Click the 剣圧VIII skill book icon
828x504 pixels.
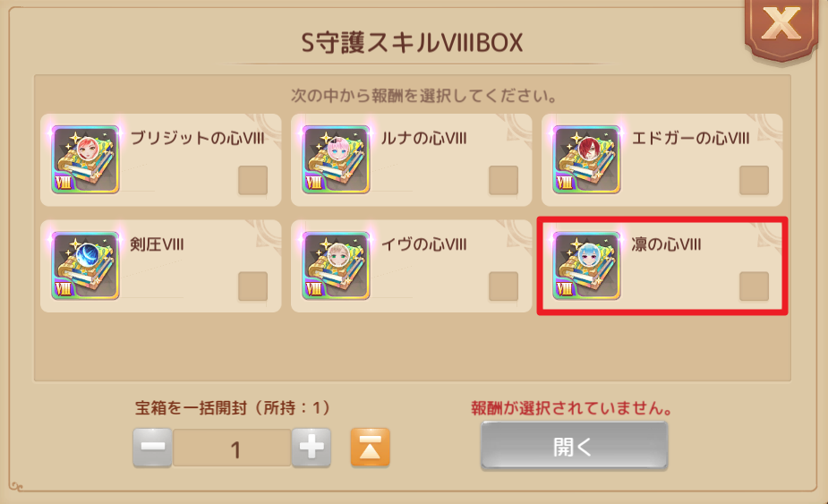[86, 266]
